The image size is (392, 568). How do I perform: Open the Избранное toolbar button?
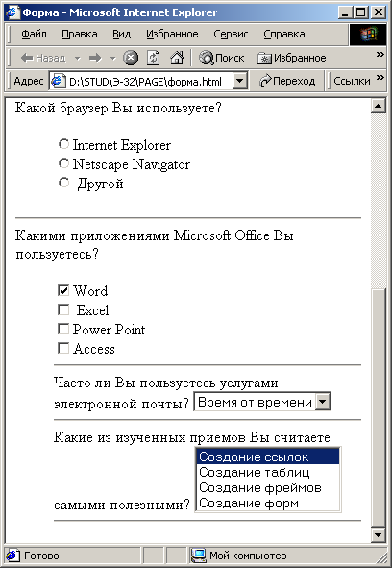pos(292,58)
